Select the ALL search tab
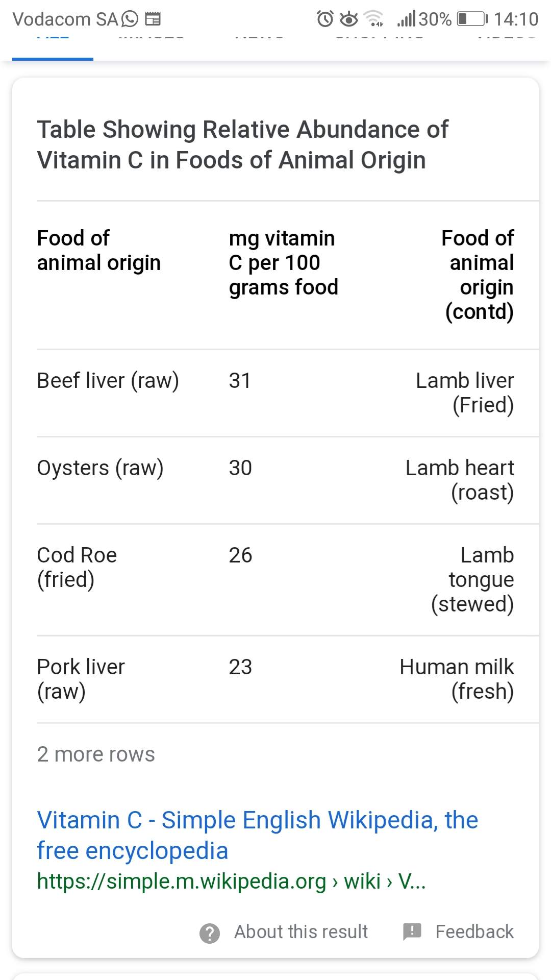 click(x=53, y=41)
